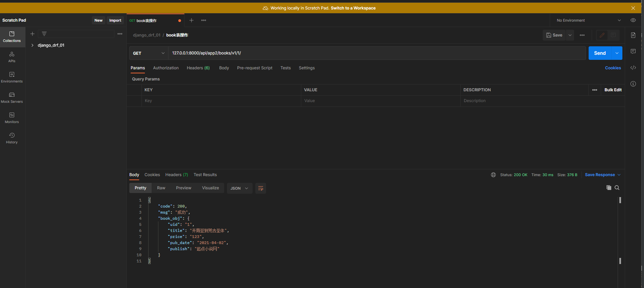Switch to the request Body tab
644x288 pixels.
[x=224, y=68]
